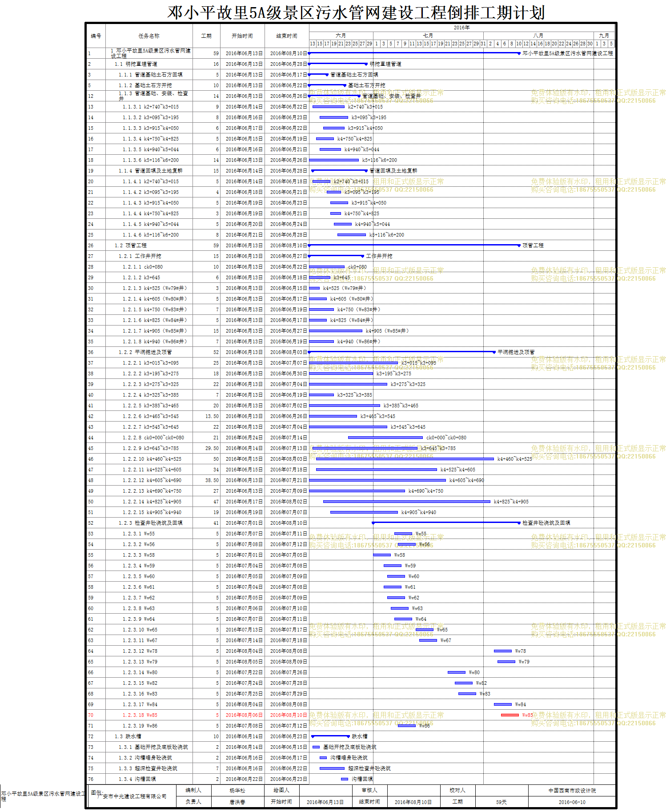
Task: Click the Gantt bar labeled 沟槽回填
Action: click(x=345, y=779)
